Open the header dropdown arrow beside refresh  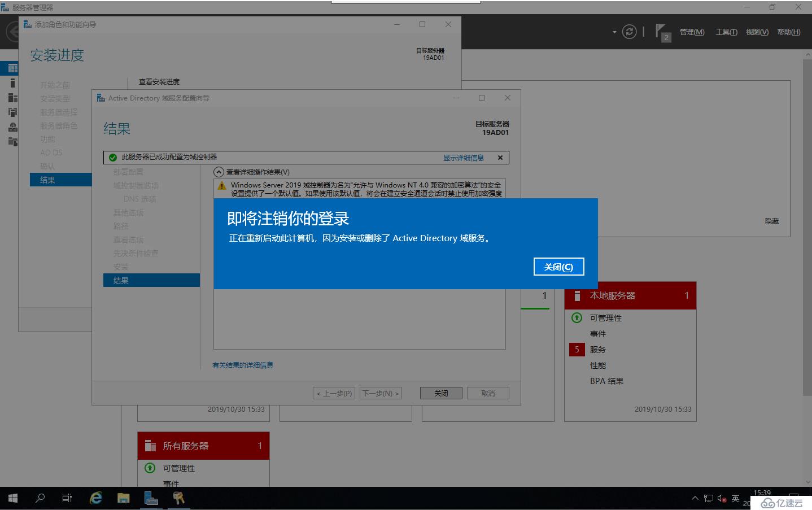click(x=614, y=32)
